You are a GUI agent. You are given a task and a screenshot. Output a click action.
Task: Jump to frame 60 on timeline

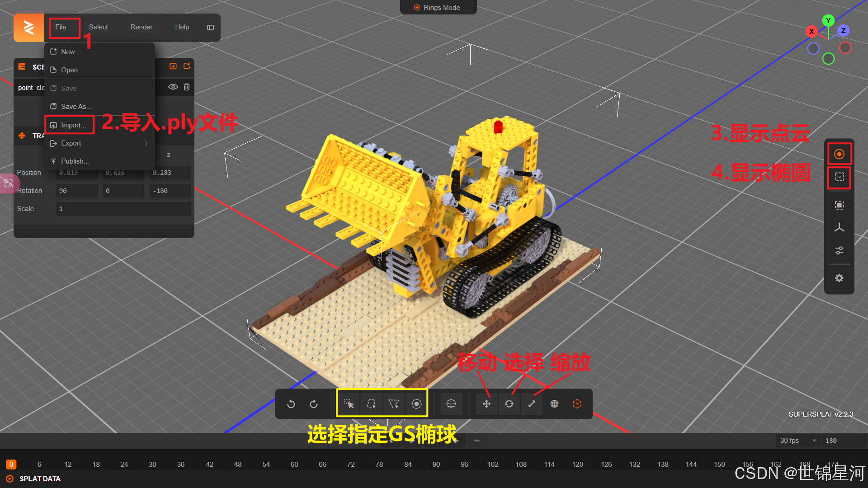coord(294,465)
